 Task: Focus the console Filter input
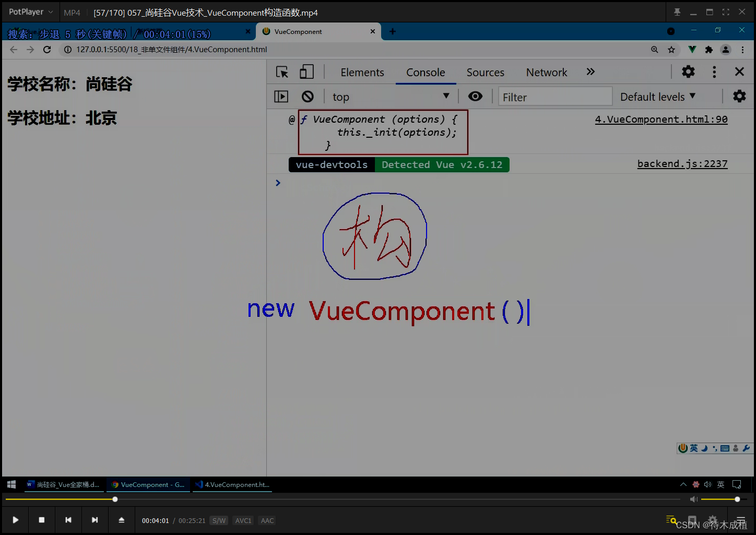555,97
